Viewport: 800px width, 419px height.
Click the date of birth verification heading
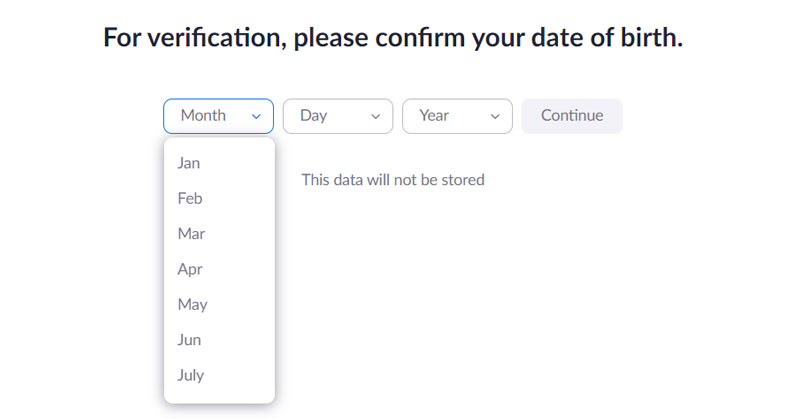(393, 40)
